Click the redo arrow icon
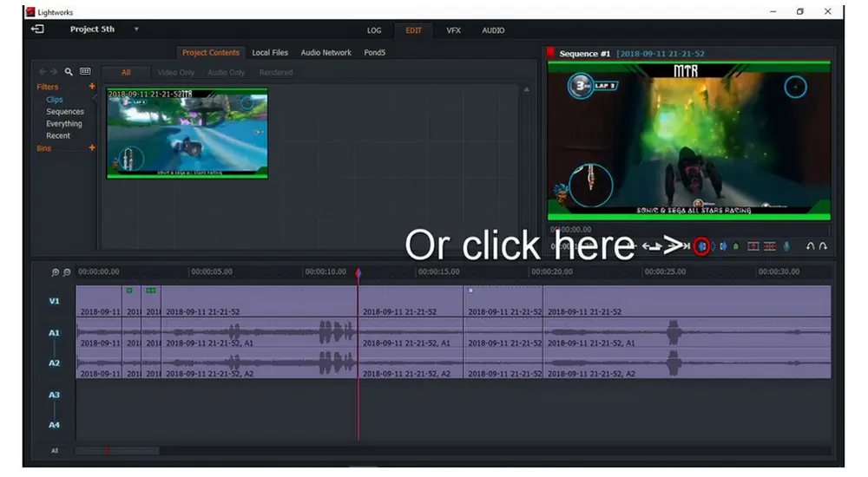This screenshot has width=868, height=477. [x=823, y=246]
